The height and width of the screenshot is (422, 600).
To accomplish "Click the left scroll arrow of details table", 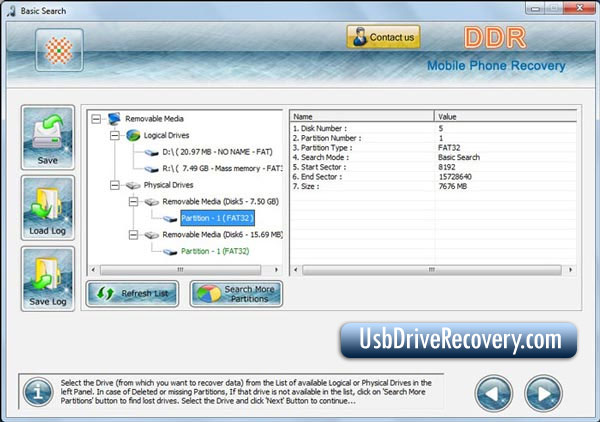I will click(295, 270).
